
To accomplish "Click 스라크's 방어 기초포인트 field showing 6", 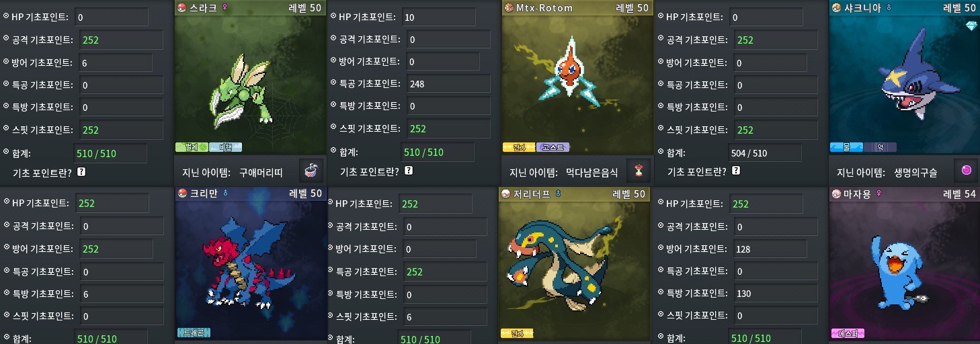I will coord(116,62).
